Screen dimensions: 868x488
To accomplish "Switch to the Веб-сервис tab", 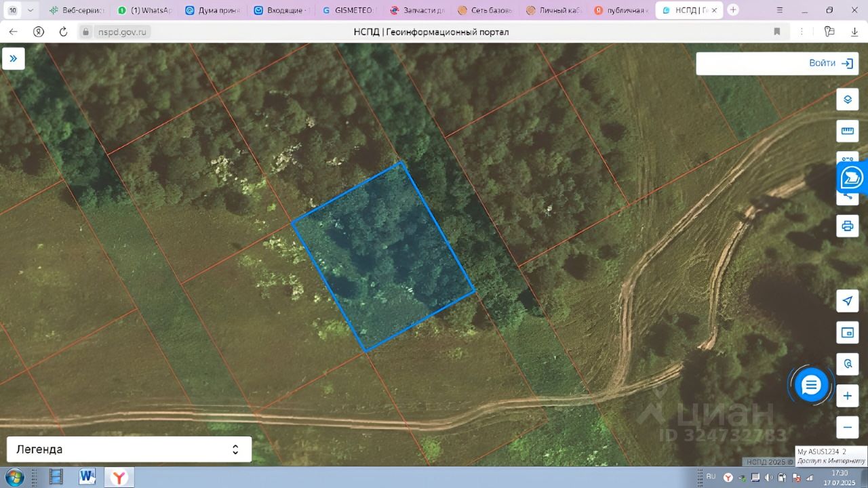I will pyautogui.click(x=76, y=10).
